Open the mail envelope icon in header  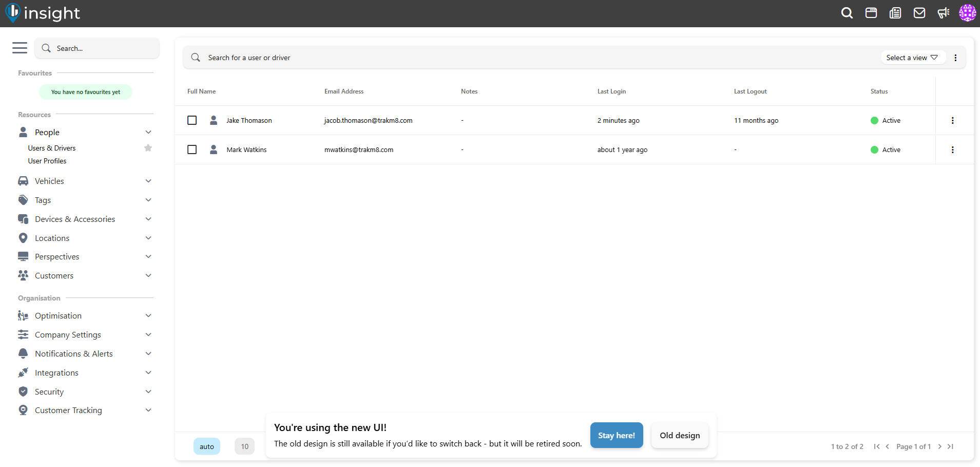[919, 13]
